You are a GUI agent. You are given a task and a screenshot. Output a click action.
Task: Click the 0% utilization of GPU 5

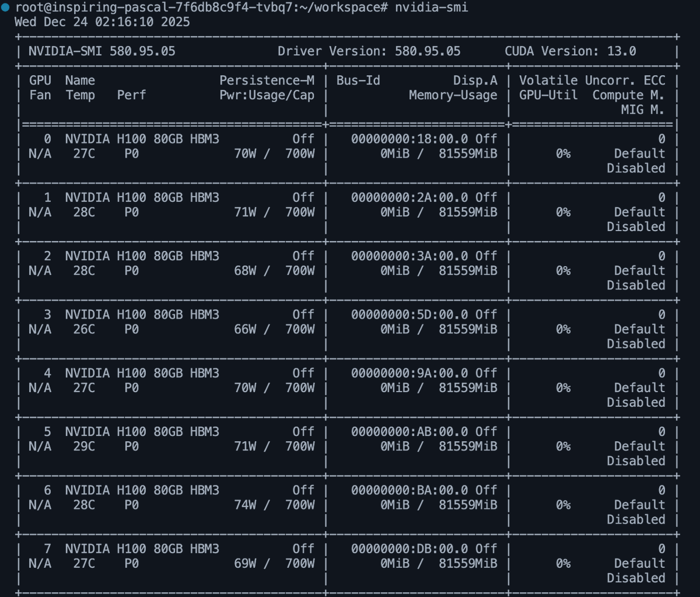click(563, 446)
